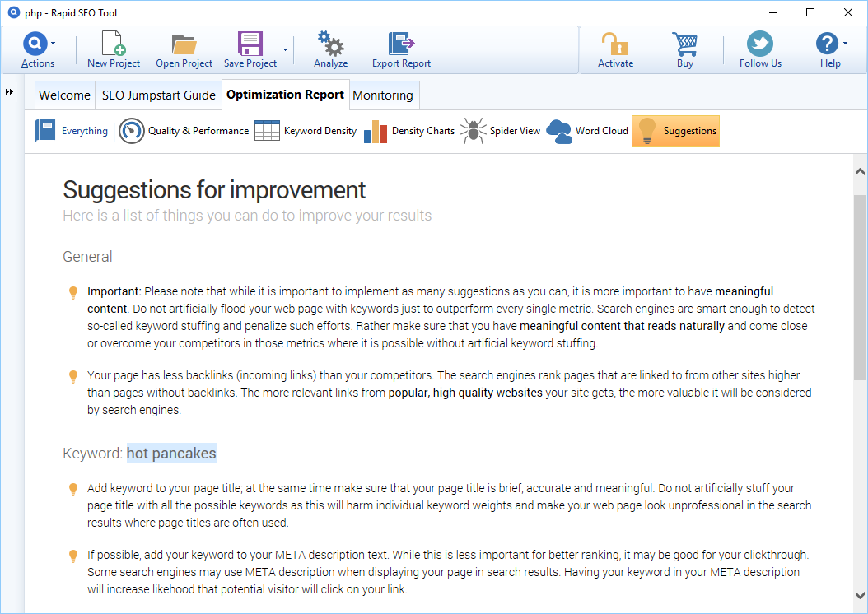Switch to the Monitoring tab
868x614 pixels.
click(x=383, y=95)
